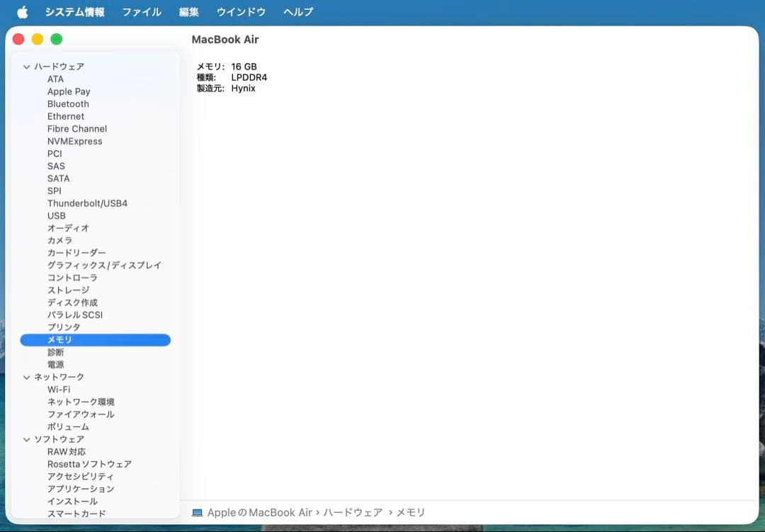Open the ヘルプ menu

297,11
